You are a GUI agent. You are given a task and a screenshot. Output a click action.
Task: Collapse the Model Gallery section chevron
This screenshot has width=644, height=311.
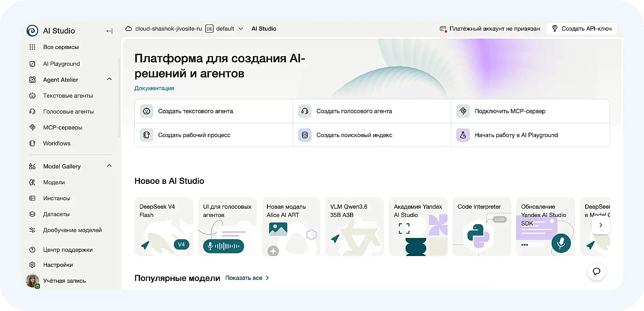[109, 166]
